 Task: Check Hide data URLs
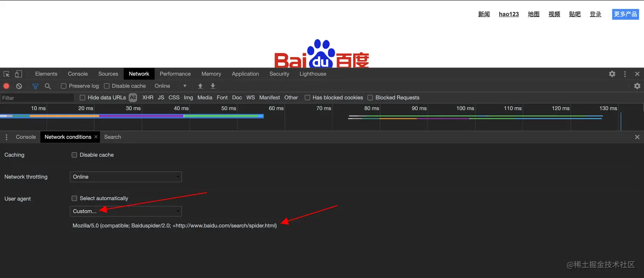coord(83,97)
